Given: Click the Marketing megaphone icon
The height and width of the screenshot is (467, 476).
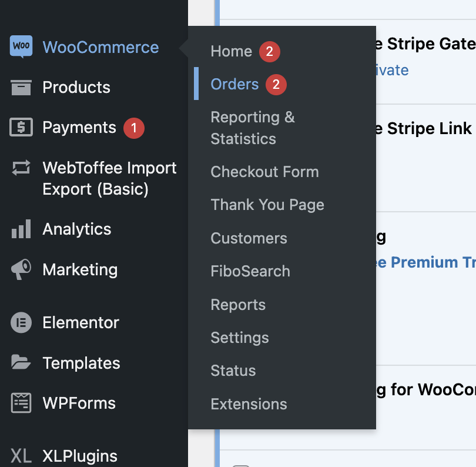Looking at the screenshot, I should pos(21,270).
